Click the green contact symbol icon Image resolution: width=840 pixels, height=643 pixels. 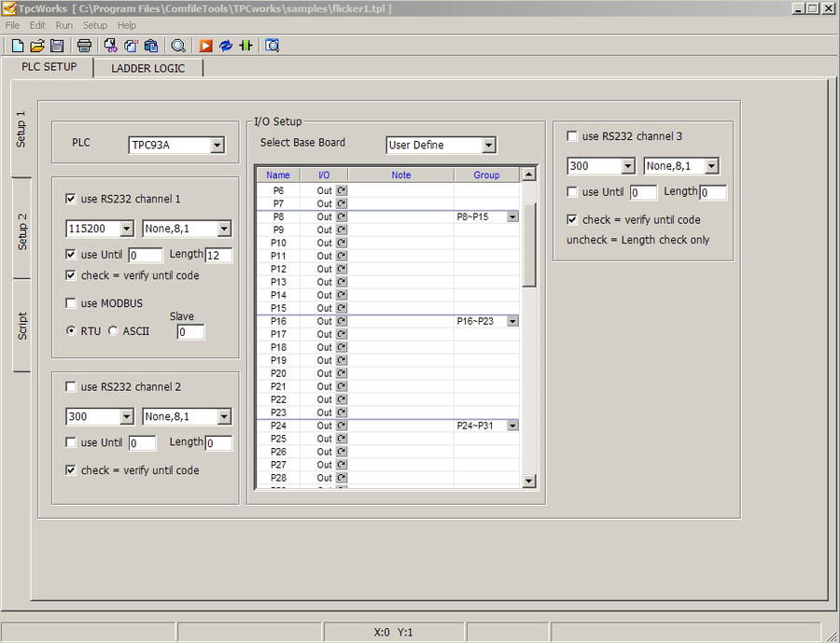click(245, 46)
